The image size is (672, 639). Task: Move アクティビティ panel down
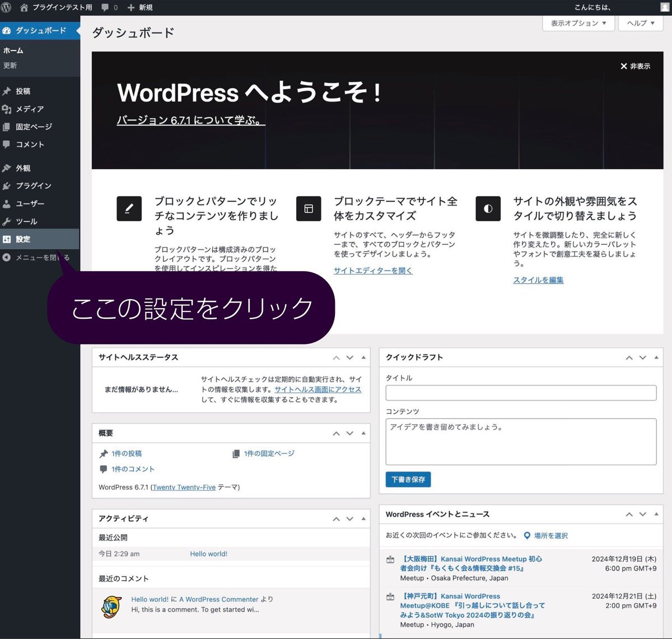pyautogui.click(x=350, y=519)
